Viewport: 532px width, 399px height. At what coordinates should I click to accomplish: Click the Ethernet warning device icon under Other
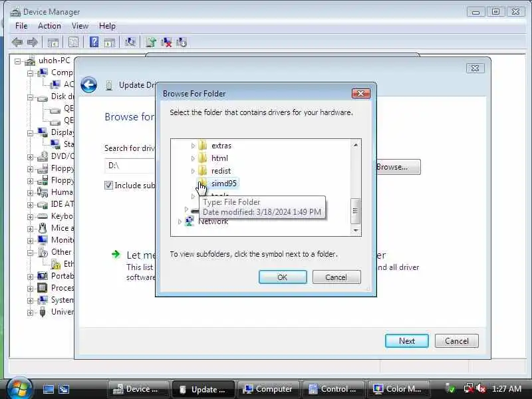point(55,264)
